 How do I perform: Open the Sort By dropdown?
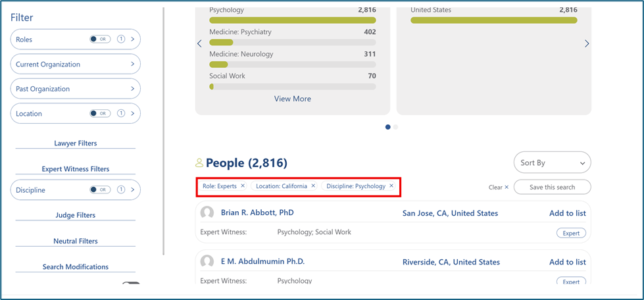[x=552, y=163]
